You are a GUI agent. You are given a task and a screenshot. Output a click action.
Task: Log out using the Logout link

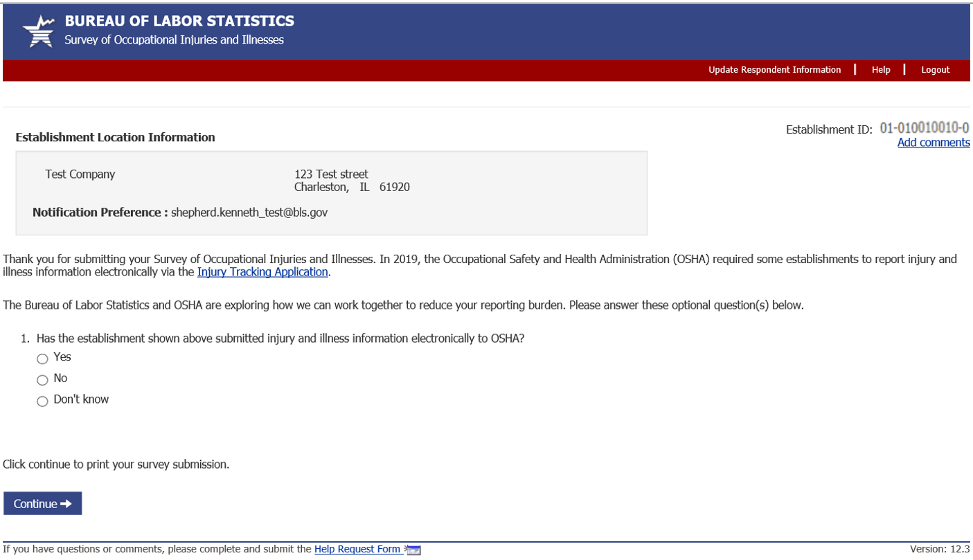click(935, 70)
